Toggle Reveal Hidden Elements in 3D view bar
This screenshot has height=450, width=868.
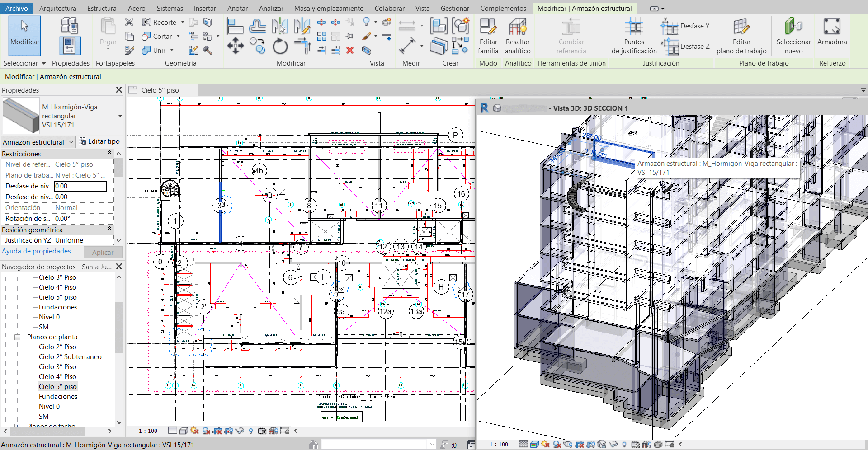pyautogui.click(x=624, y=445)
